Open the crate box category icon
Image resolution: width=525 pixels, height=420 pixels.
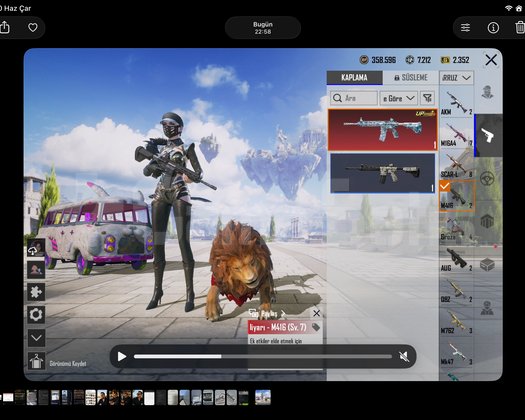click(x=487, y=265)
